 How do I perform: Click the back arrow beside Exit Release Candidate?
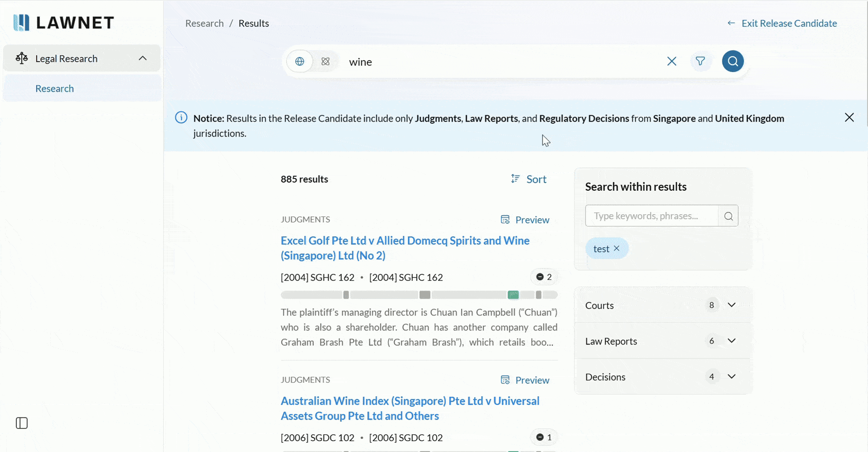point(731,23)
